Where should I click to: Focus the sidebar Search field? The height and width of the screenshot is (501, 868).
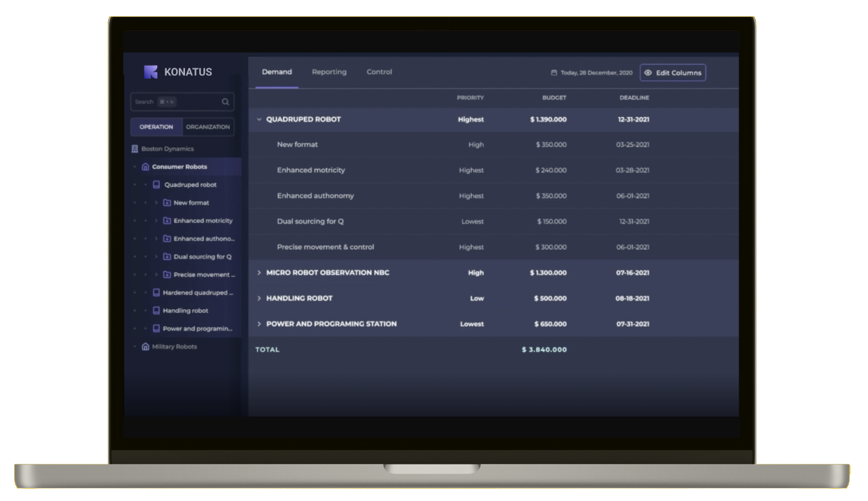pos(182,102)
